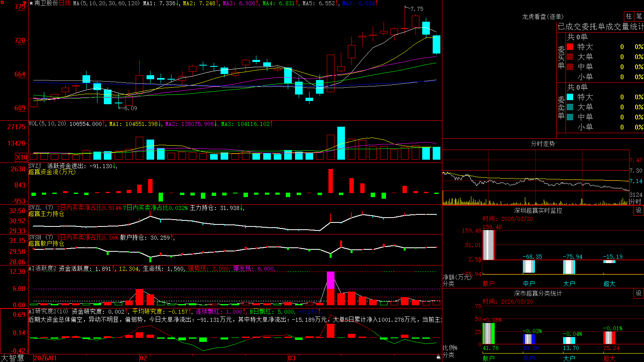Click the 日线 period label
Viewport: 644px width, 362px height.
65,3
